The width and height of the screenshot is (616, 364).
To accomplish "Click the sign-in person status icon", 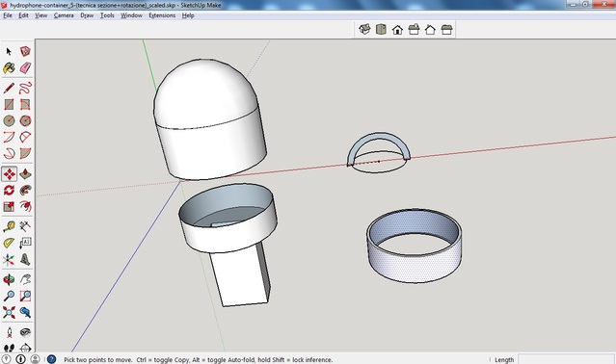I will click(35, 359).
